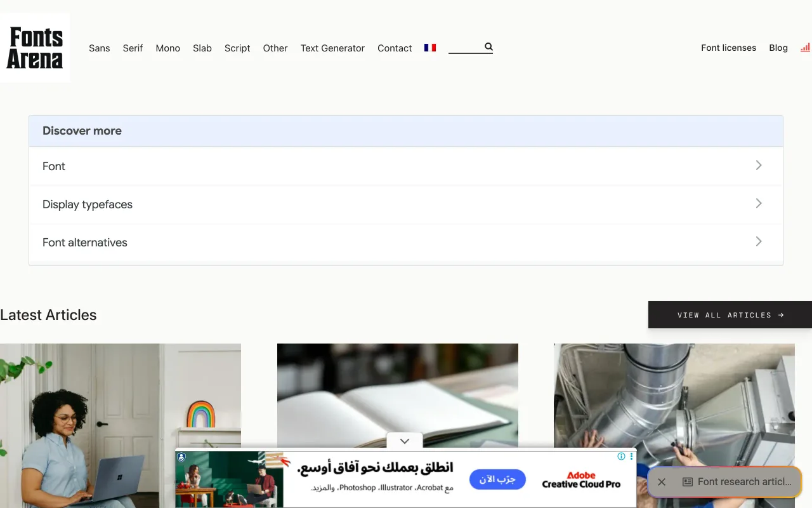Click the Adobe Creative Cloud Pro ad logo

click(x=581, y=480)
